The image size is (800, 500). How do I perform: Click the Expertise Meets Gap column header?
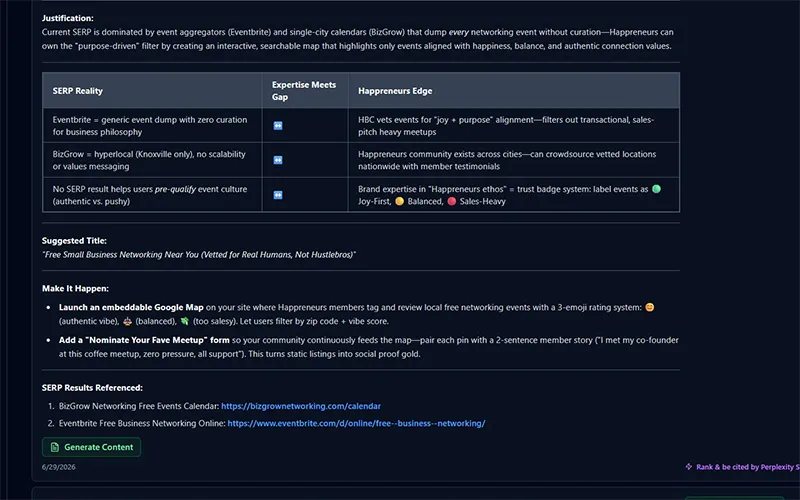coord(304,91)
